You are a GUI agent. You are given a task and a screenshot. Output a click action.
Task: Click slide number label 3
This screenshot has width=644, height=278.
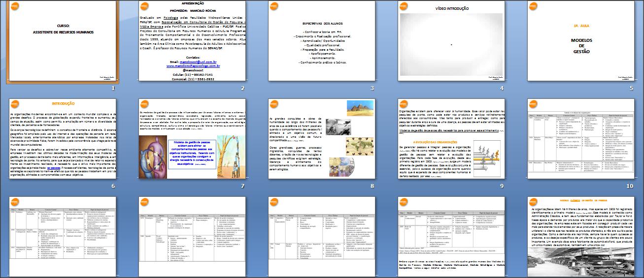pyautogui.click(x=372, y=89)
